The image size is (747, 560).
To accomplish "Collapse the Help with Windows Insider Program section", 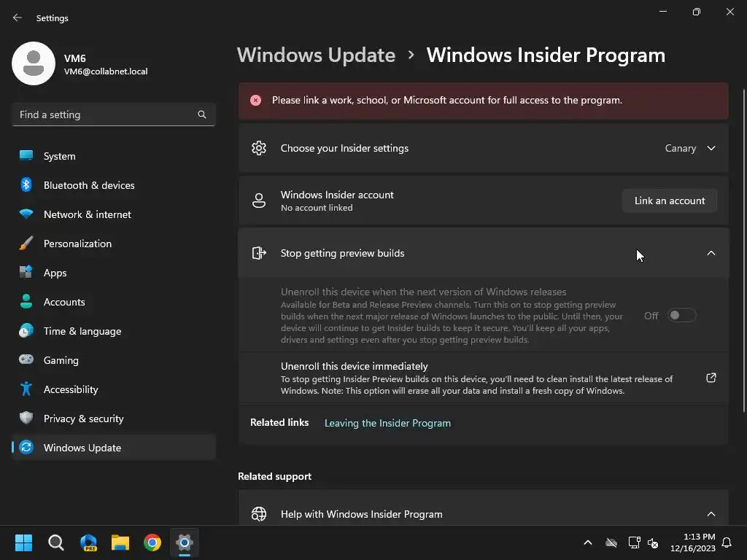I will 711,514.
